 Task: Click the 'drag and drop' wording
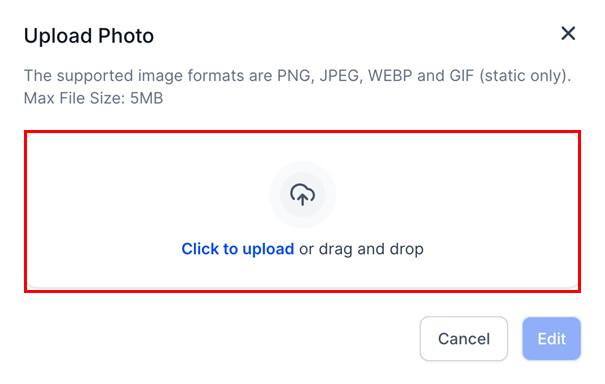(x=371, y=249)
